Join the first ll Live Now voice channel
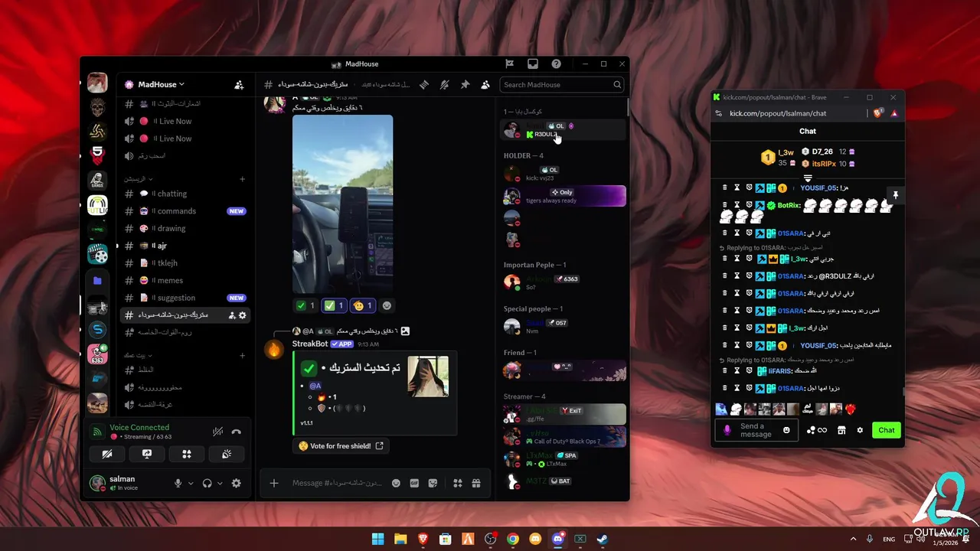 click(185, 121)
